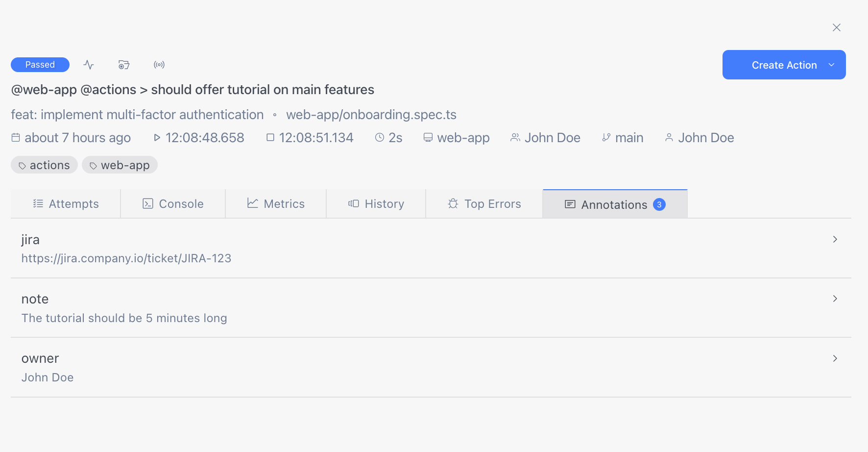Click the monitor icon next to web-app project

point(428,138)
